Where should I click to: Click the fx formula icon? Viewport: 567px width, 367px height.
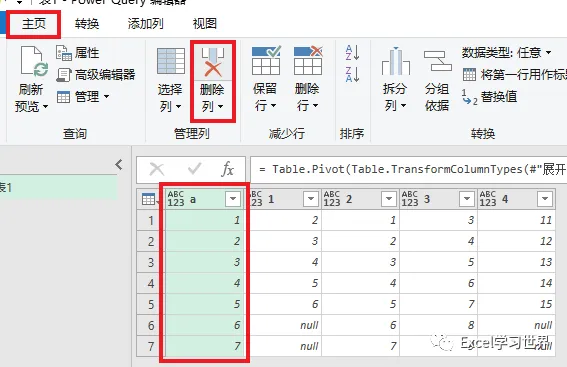click(x=227, y=169)
